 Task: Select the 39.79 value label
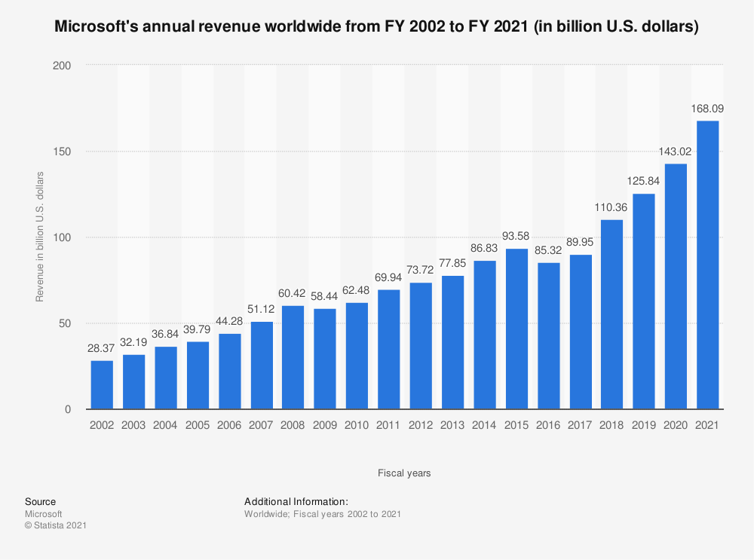pos(197,329)
